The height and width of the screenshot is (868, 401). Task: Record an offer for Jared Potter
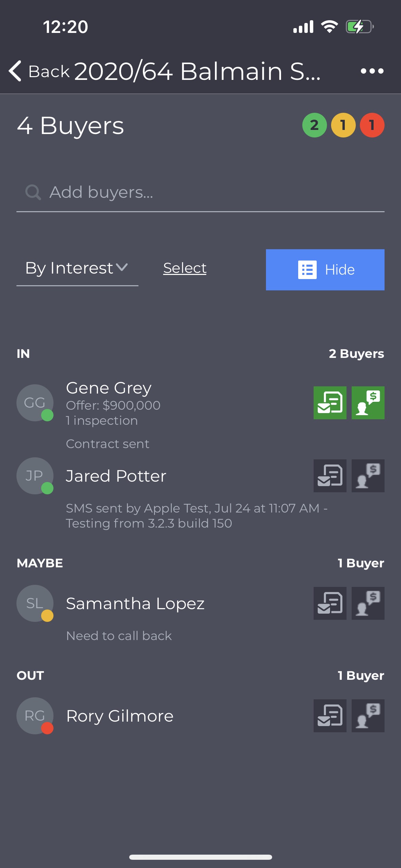pyautogui.click(x=368, y=476)
